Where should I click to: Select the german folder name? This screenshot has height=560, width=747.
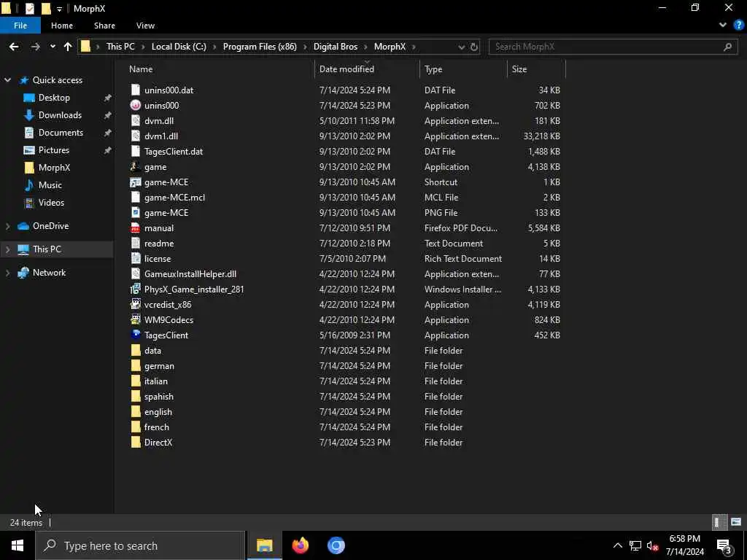tap(159, 366)
